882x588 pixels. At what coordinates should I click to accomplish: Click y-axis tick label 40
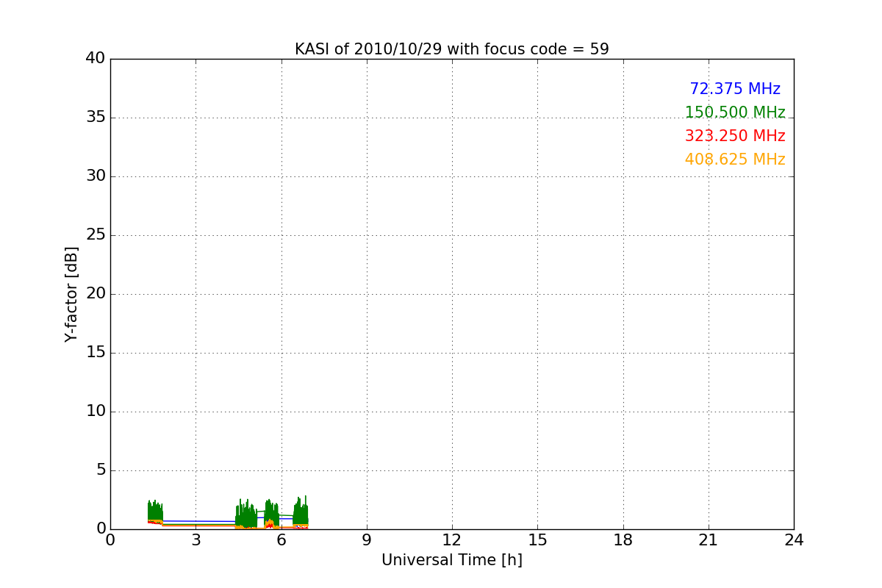click(96, 59)
